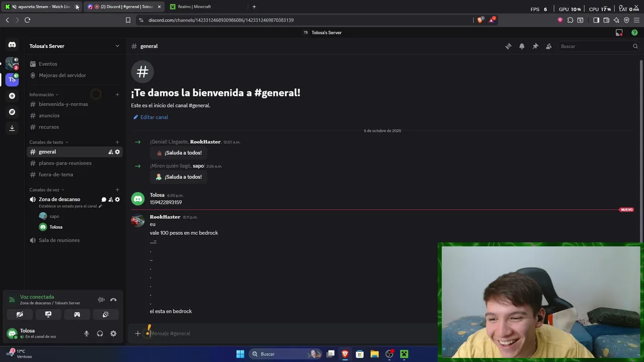
Task: Open bienvenida-y-normas channel
Action: click(x=74, y=104)
